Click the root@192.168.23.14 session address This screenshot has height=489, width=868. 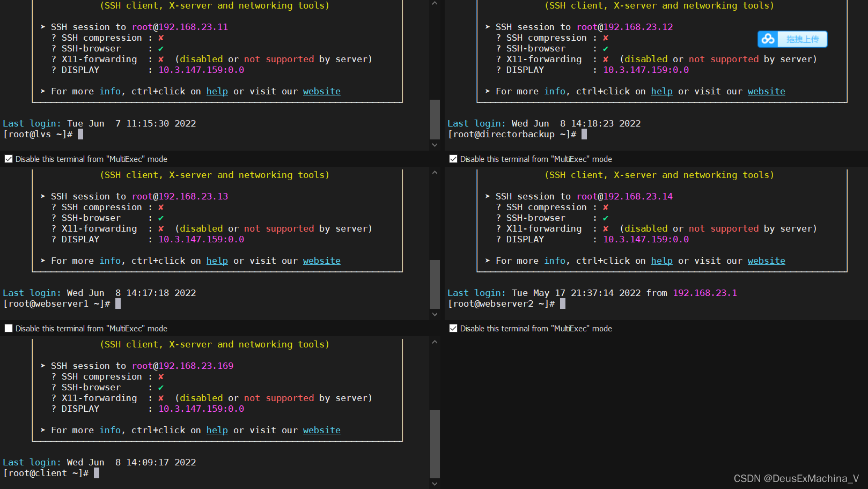(624, 196)
